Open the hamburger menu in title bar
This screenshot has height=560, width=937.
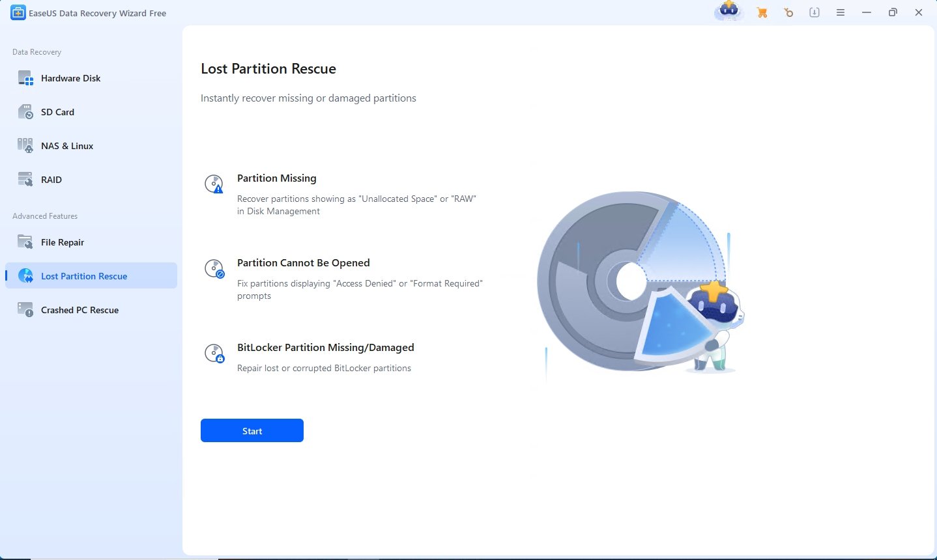click(x=841, y=12)
